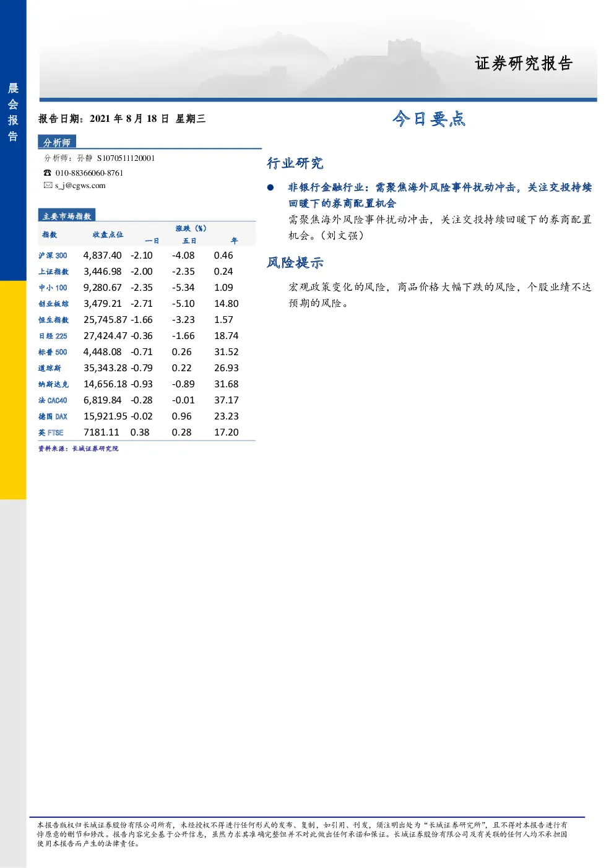
Task: Click the 创业板综 yearly change 14.80
Action: [x=227, y=304]
